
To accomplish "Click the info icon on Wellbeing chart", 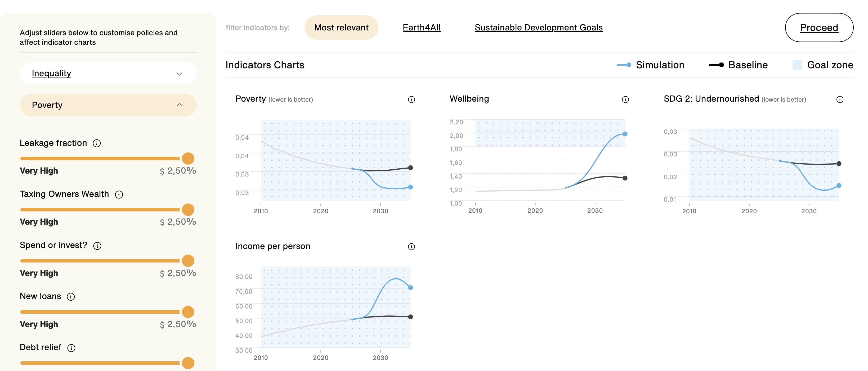I will 624,99.
